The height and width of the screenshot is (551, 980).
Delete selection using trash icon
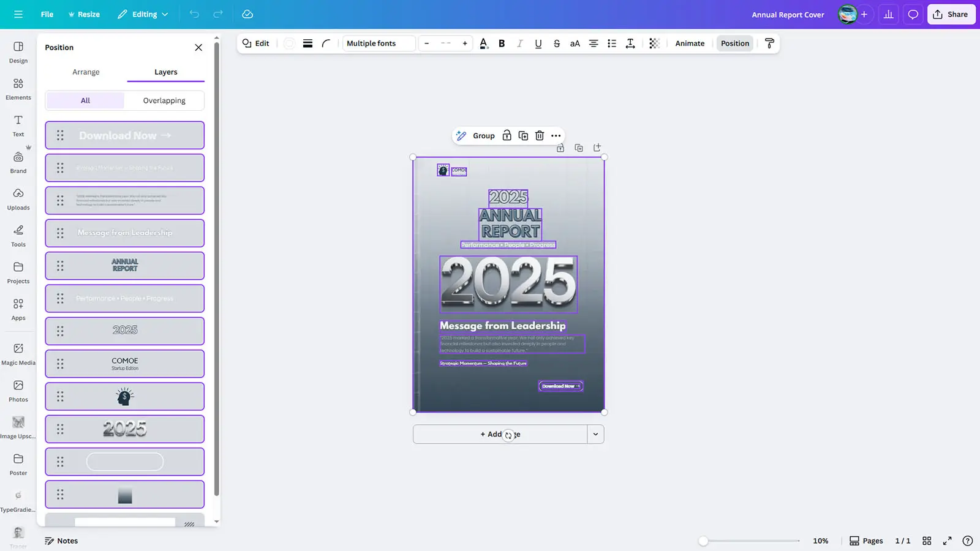(540, 136)
